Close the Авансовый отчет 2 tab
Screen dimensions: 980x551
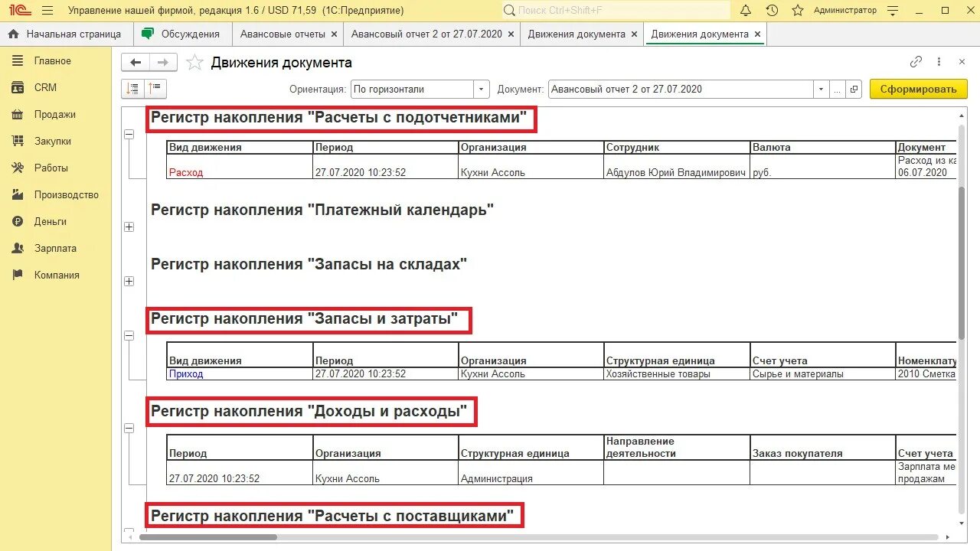[x=511, y=34]
